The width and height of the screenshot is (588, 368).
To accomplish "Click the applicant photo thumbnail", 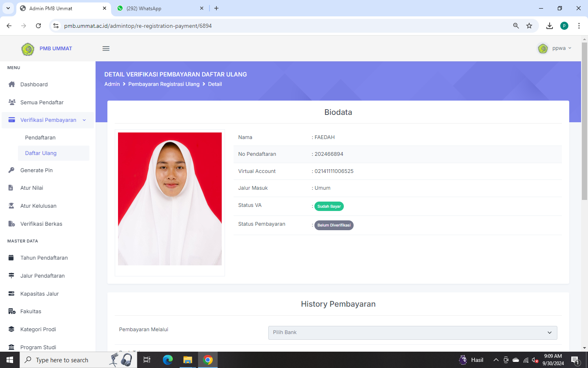I will (x=170, y=199).
